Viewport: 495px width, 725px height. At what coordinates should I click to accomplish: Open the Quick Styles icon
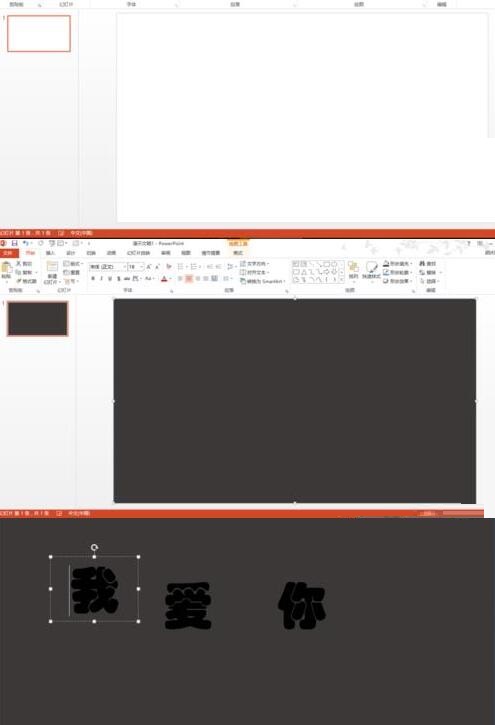pyautogui.click(x=371, y=267)
